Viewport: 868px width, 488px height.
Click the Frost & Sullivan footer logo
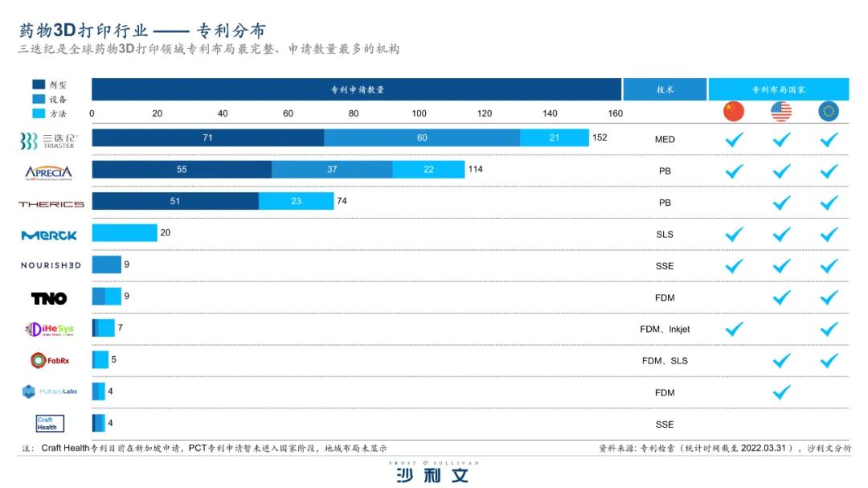433,471
